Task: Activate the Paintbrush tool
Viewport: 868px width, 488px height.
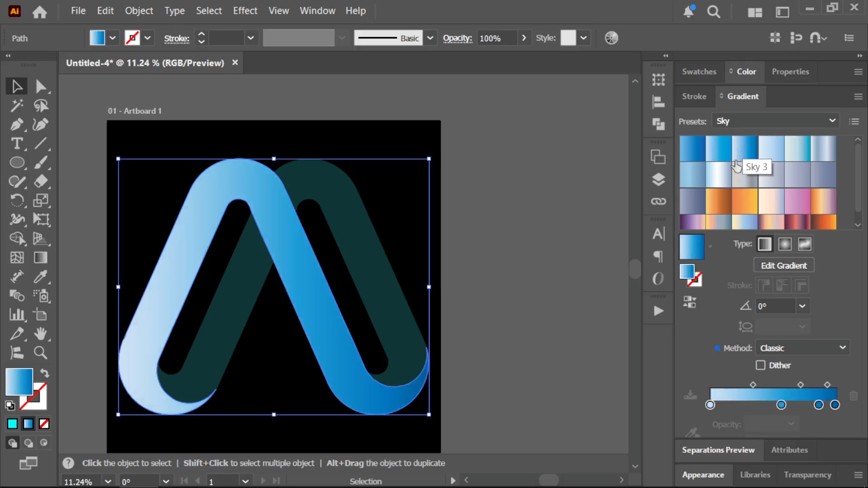Action: pyautogui.click(x=41, y=163)
